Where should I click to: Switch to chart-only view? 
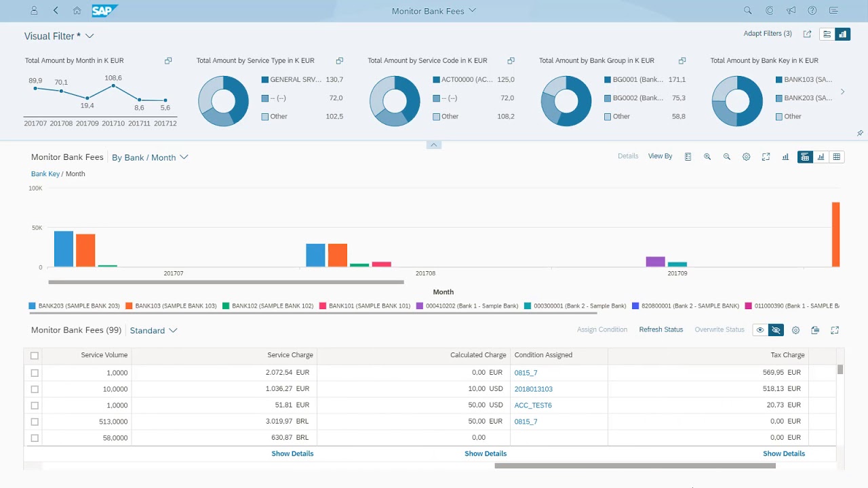(821, 157)
